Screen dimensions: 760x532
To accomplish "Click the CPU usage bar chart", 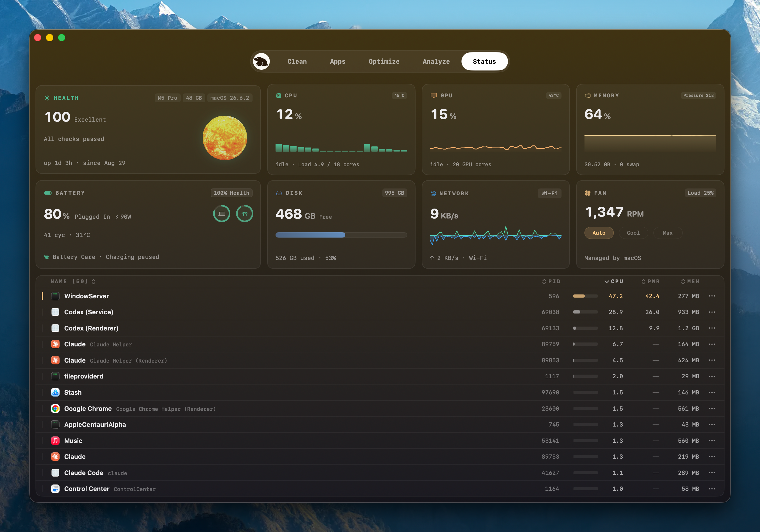I will click(341, 147).
